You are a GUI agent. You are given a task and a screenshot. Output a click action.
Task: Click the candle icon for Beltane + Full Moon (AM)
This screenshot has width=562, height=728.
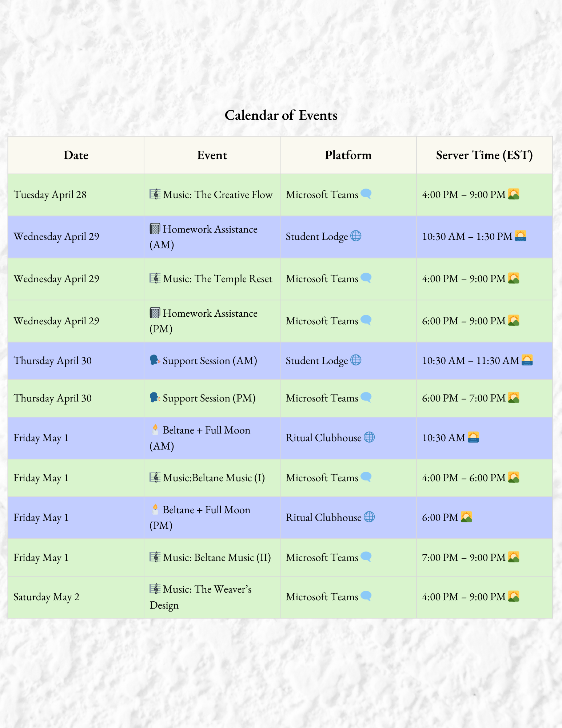155,430
